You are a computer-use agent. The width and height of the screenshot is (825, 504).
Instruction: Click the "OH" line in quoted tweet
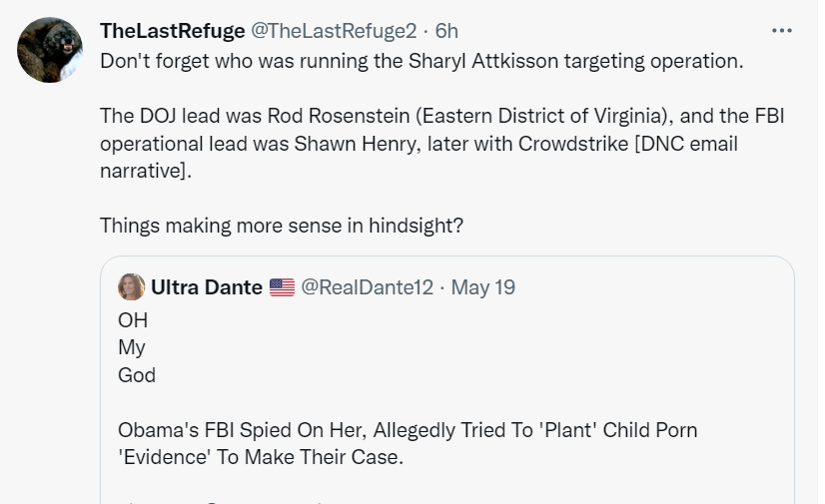[133, 320]
